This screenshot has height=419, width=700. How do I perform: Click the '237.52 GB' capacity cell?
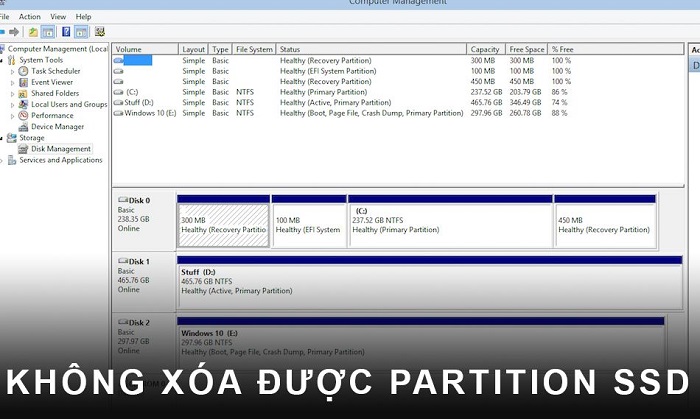(486, 92)
